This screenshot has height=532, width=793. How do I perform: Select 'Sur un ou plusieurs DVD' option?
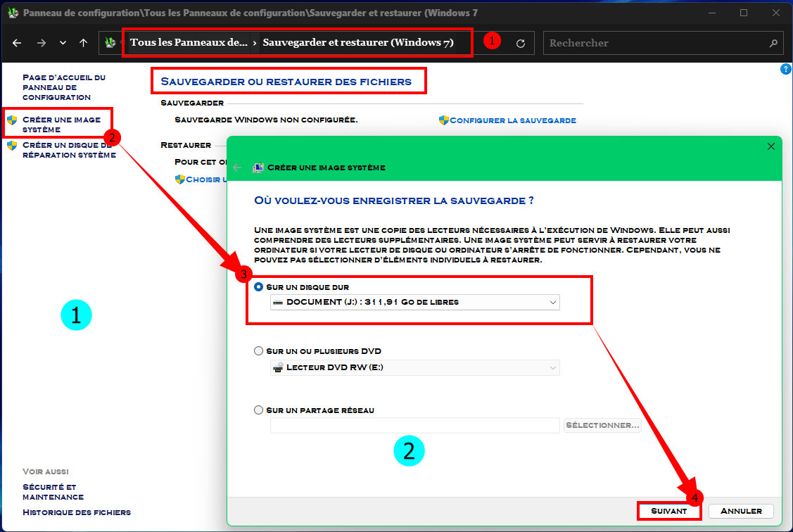258,351
